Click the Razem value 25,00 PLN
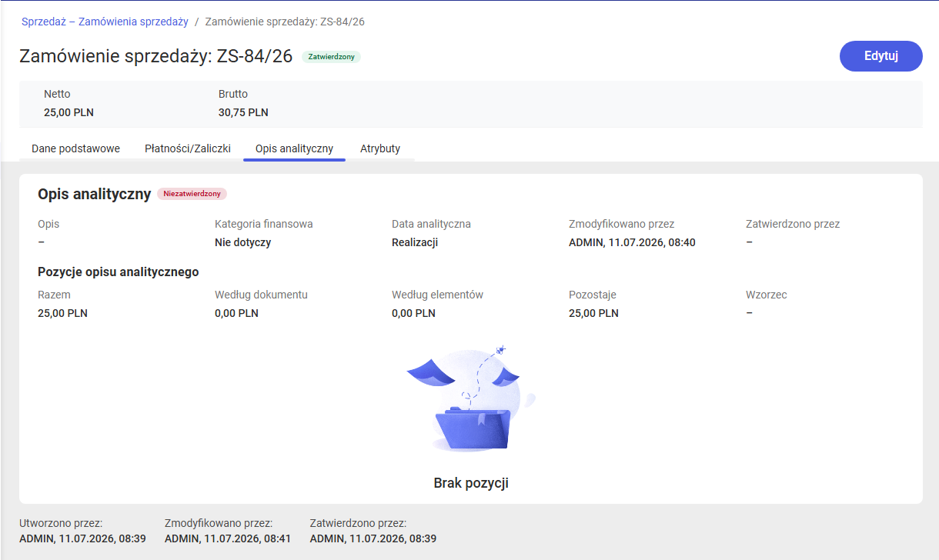Screen dimensions: 939x560 pos(62,313)
